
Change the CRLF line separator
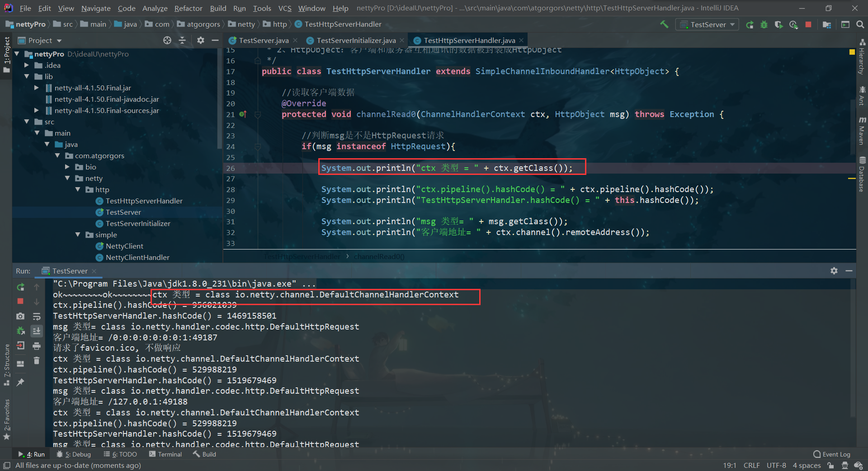click(751, 465)
